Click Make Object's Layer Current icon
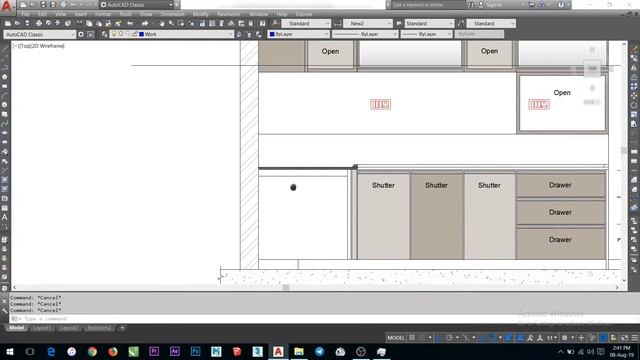Viewport: 640px width, 360px height. [239, 35]
